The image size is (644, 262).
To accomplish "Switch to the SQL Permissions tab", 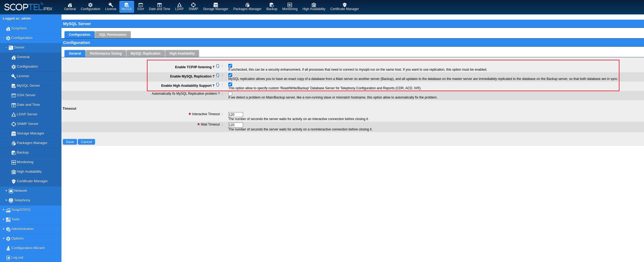I will (113, 35).
